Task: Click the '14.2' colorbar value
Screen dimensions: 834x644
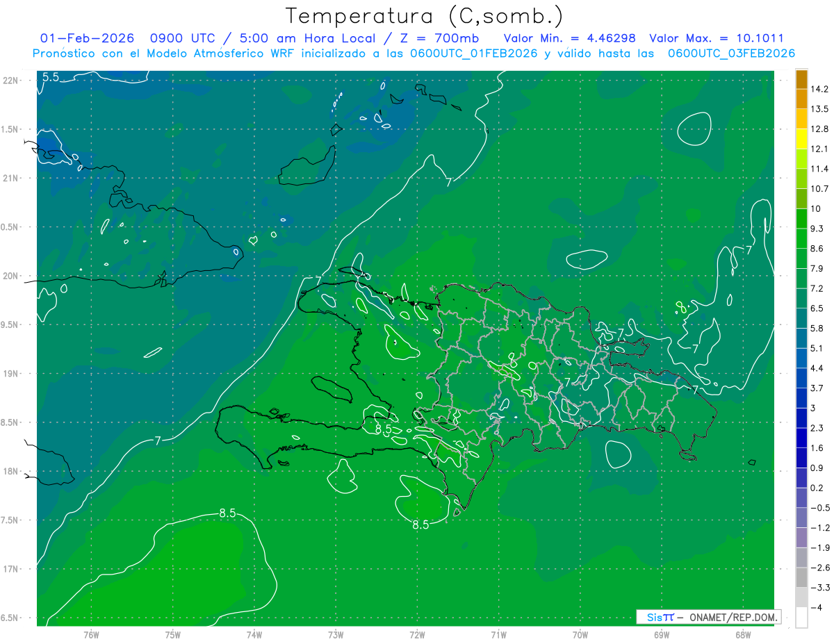Action: click(x=820, y=90)
